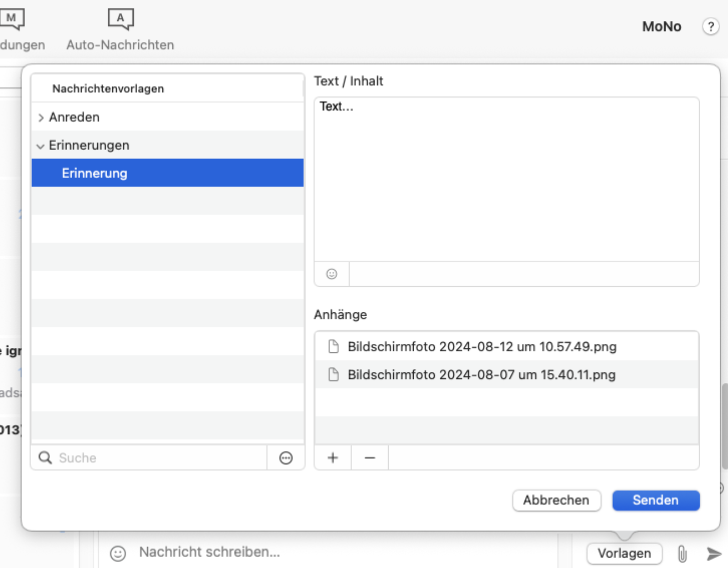Click the question mark help icon
The image size is (728, 568).
710,26
